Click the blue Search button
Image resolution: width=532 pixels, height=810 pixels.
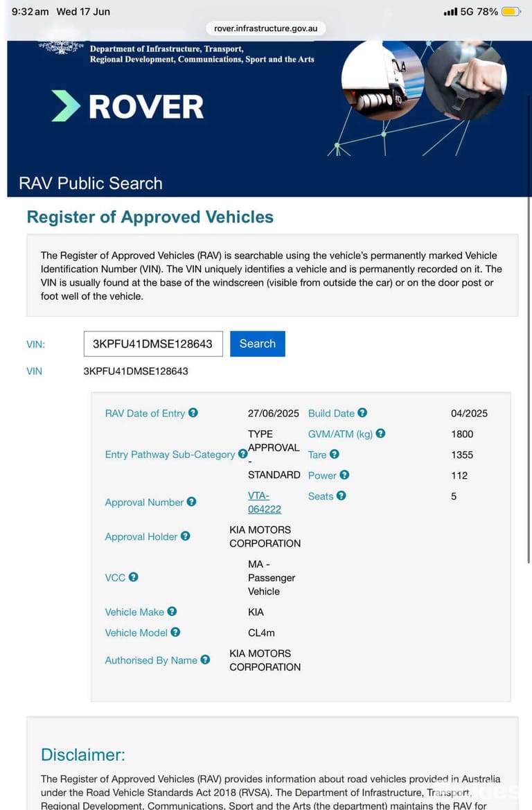pos(258,344)
